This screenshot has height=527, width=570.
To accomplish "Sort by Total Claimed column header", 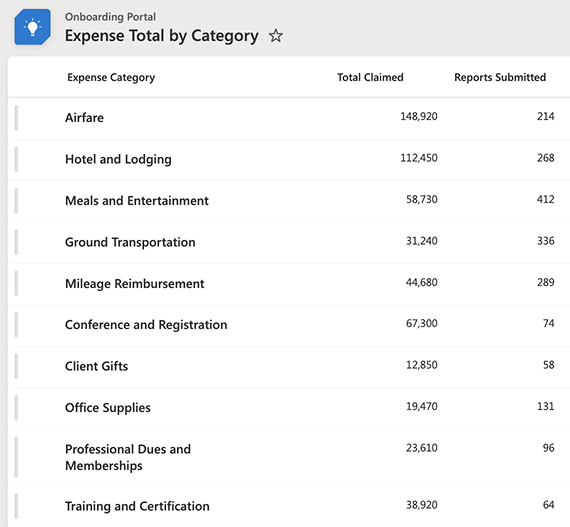I will click(x=370, y=77).
